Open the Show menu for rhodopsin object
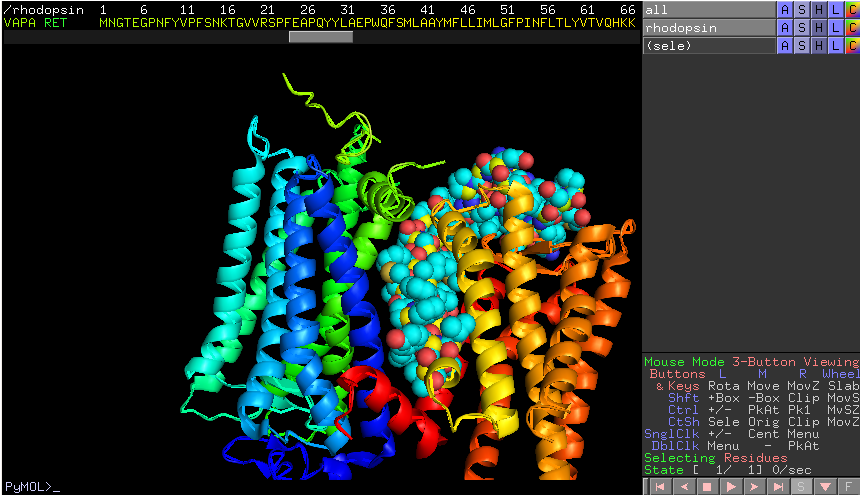 (802, 27)
